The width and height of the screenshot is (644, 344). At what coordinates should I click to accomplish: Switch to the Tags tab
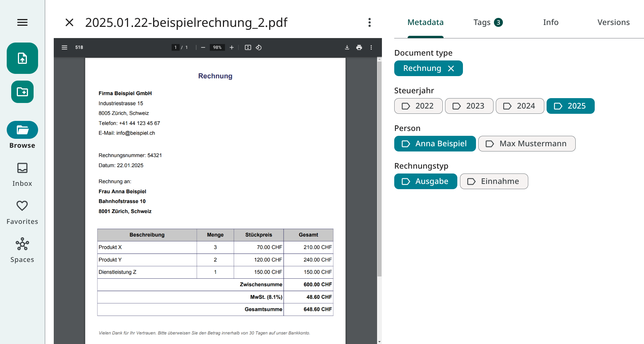point(488,22)
